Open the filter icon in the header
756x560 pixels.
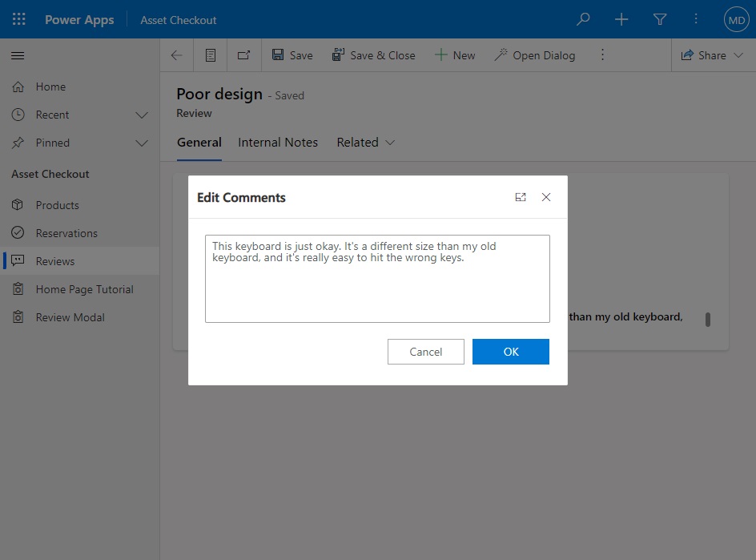[x=659, y=18]
